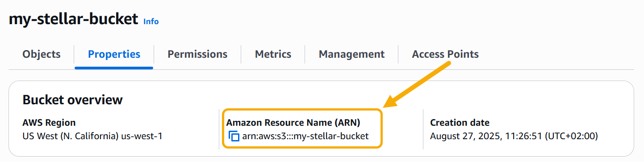Click the arn:aws:s3:::my-stellar-bucket text

(x=305, y=136)
